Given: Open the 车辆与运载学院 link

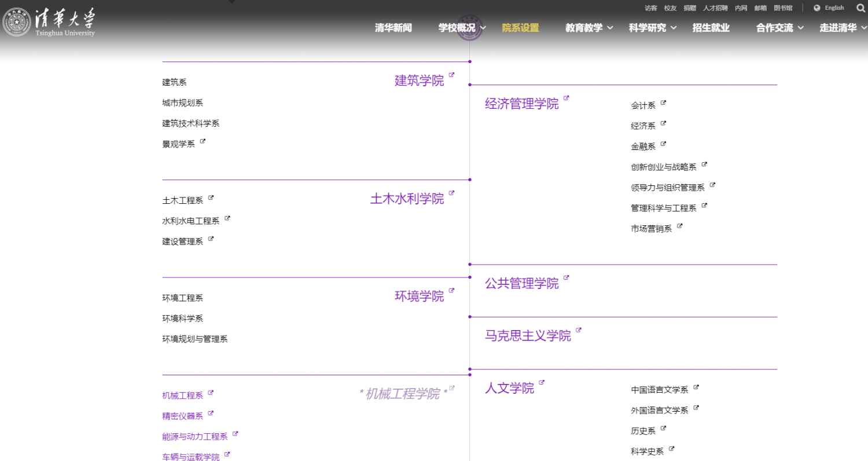Looking at the screenshot, I should tap(191, 458).
